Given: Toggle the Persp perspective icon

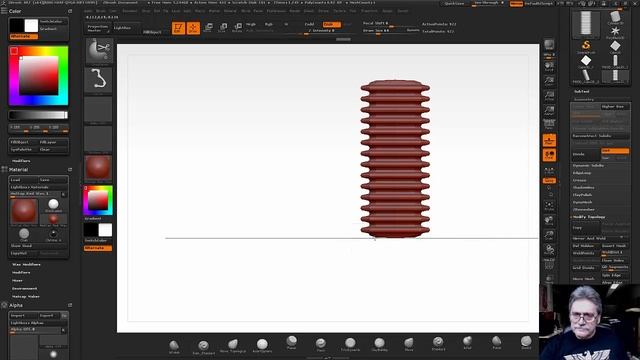Looking at the screenshot, I should (x=549, y=124).
